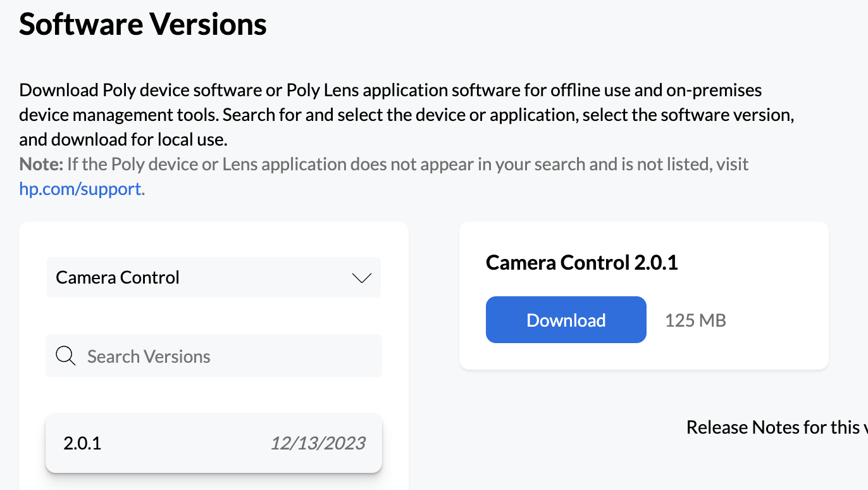The height and width of the screenshot is (490, 868).
Task: Select the search icon inside Search Versions field
Action: pos(65,356)
